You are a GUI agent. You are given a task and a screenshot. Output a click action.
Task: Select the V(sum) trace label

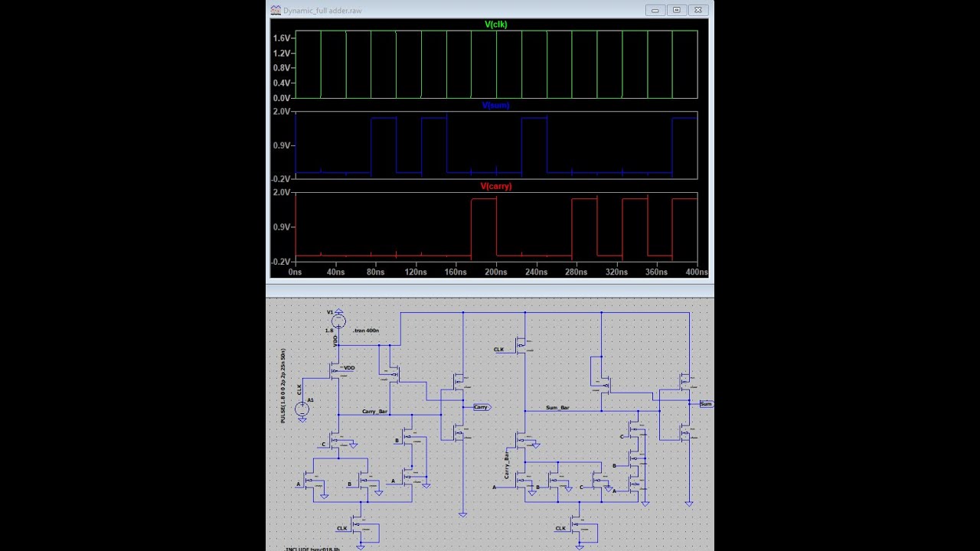point(495,106)
